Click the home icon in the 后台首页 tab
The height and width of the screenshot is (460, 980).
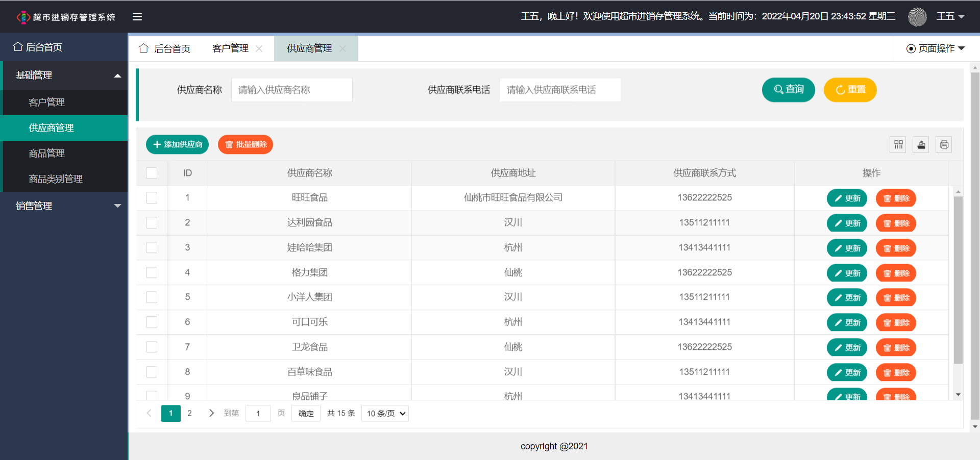pos(144,48)
